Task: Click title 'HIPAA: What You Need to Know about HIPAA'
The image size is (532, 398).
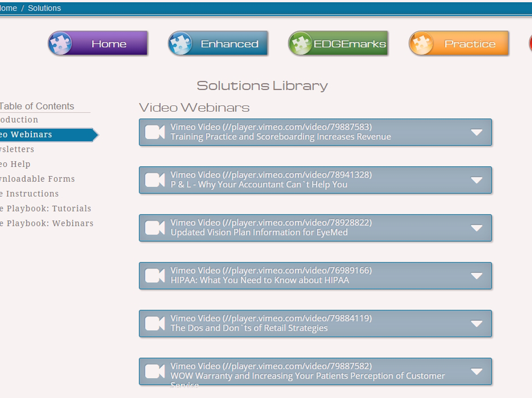Action: tap(260, 280)
